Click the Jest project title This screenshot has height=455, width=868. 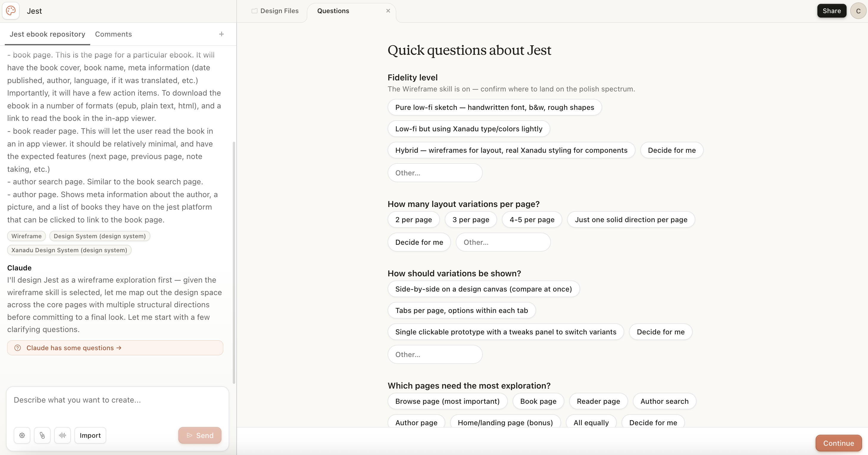[34, 11]
